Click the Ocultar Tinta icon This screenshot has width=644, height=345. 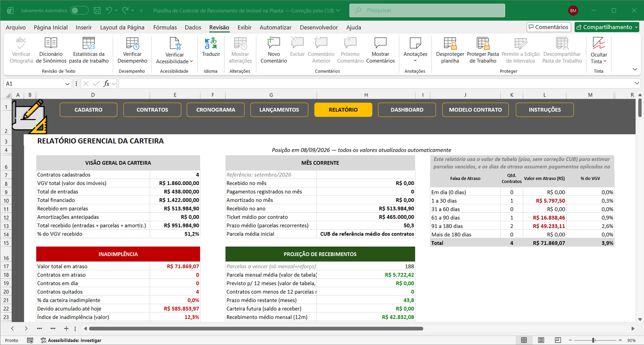tap(599, 43)
